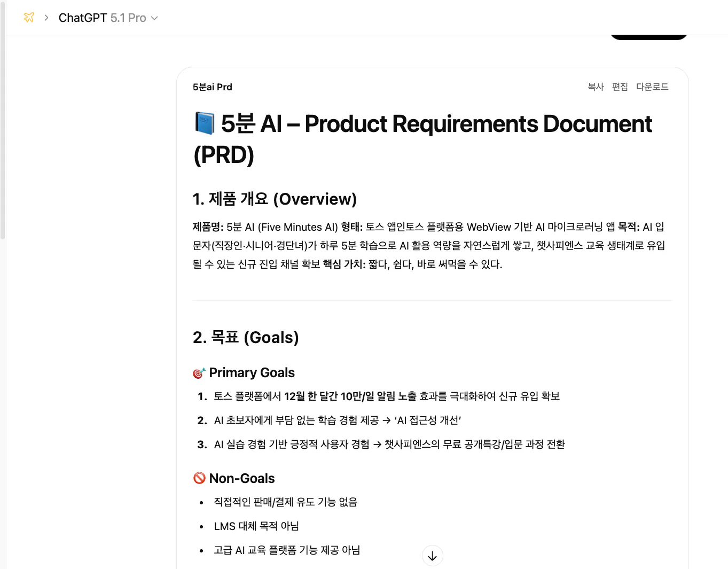Click the 다운로드 (download) button
Image resolution: width=728 pixels, height=569 pixels.
652,87
